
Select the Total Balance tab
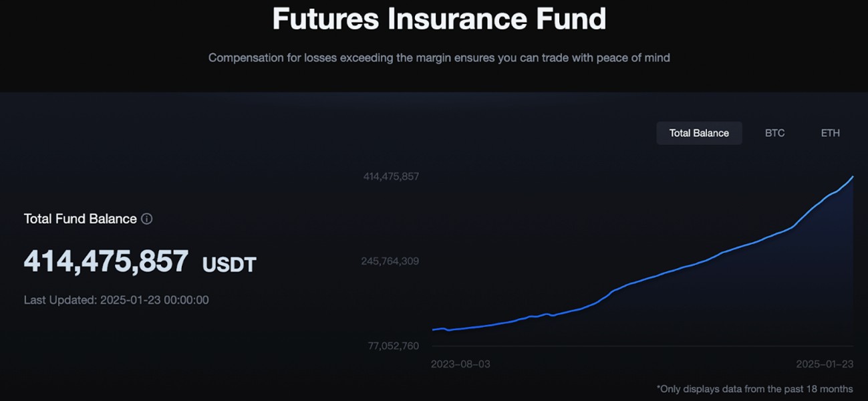pyautogui.click(x=699, y=133)
